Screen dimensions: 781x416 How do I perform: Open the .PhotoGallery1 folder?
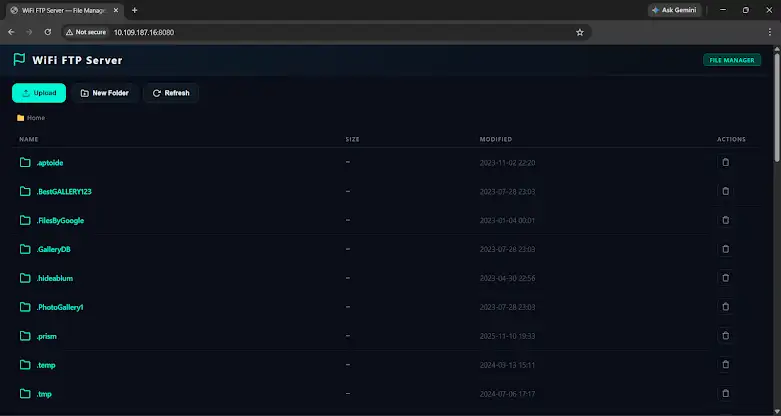click(x=60, y=307)
